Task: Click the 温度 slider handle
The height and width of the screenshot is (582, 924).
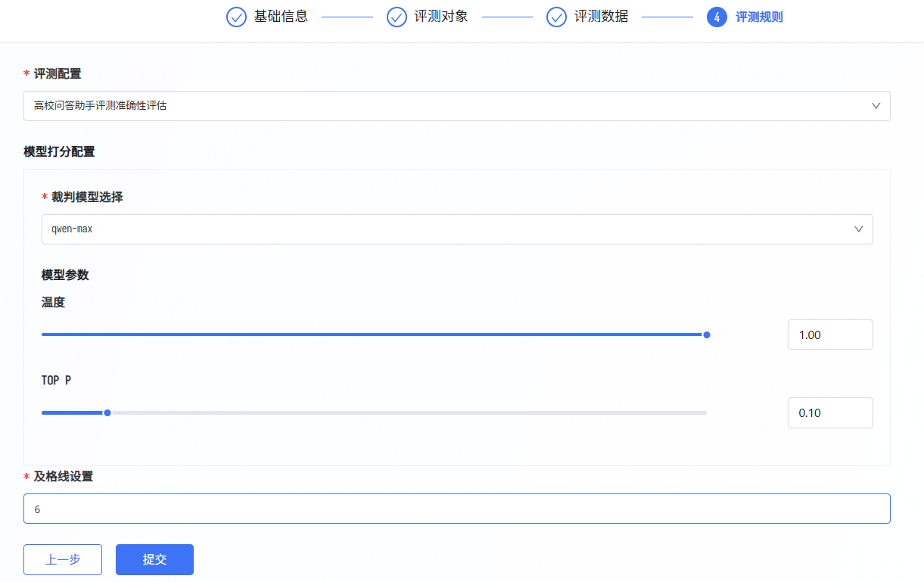Action: [707, 335]
